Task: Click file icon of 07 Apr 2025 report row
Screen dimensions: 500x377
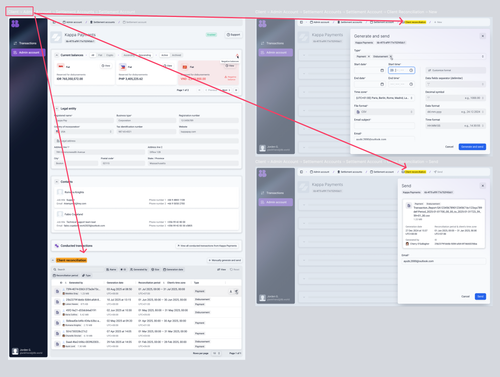Action: coord(57,333)
